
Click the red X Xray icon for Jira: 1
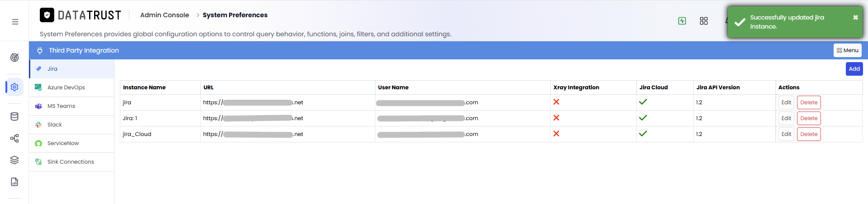tap(556, 118)
